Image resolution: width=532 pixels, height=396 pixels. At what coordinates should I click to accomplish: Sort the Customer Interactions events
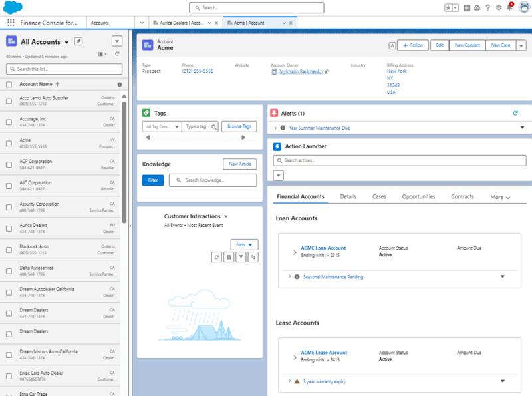coord(253,257)
